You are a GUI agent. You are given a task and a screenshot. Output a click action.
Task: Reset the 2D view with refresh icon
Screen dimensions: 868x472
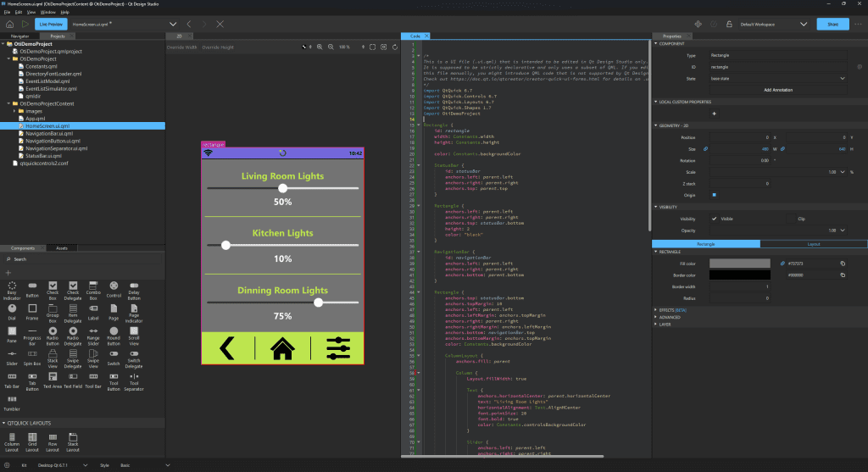coord(395,47)
